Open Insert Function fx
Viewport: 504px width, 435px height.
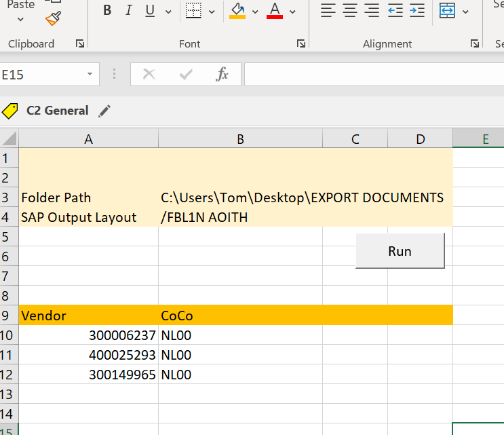coord(222,74)
